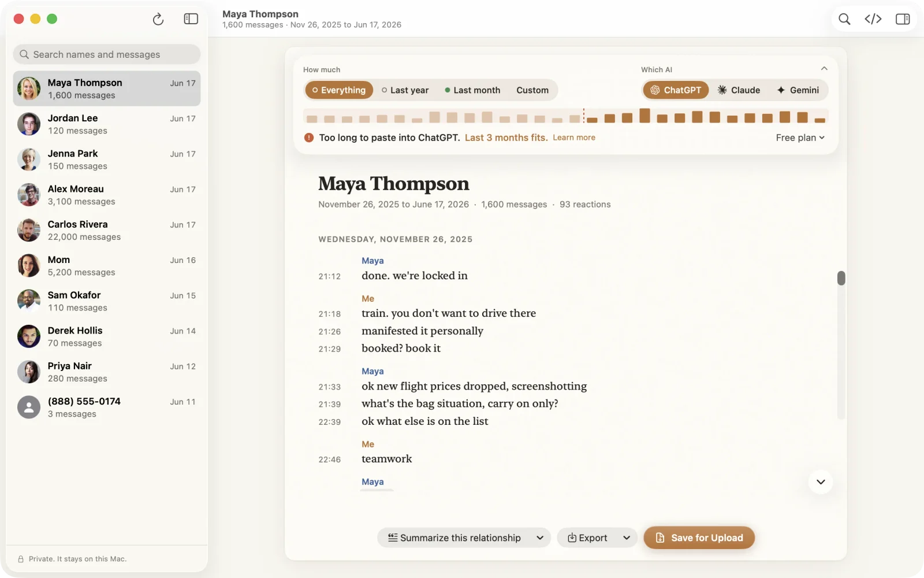The width and height of the screenshot is (924, 578).
Task: Collapse the options panel chevron
Action: pos(824,68)
